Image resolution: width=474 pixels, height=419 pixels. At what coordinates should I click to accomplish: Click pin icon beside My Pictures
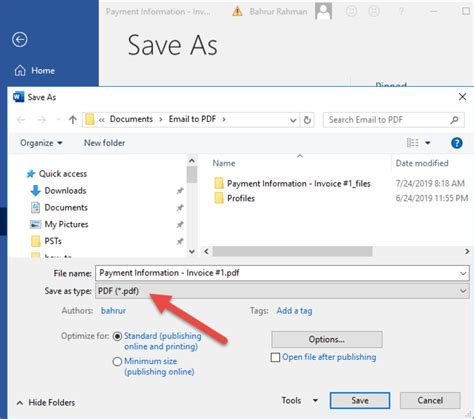pos(180,224)
